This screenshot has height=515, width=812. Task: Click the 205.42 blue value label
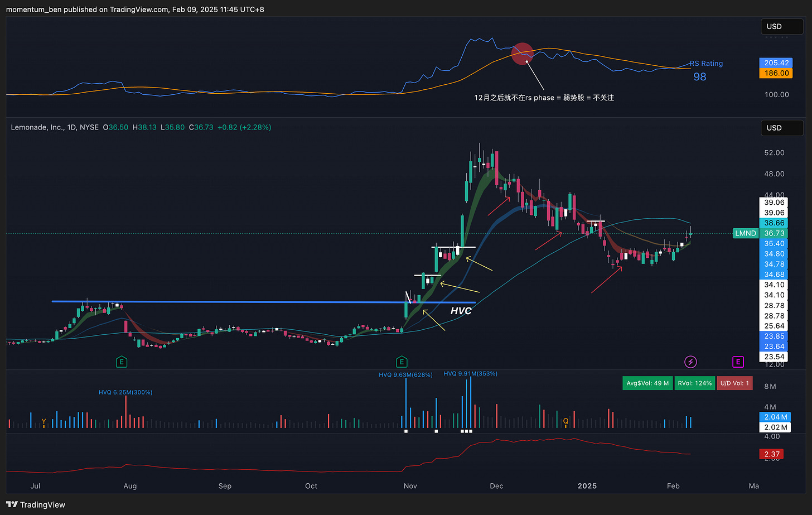tap(776, 63)
